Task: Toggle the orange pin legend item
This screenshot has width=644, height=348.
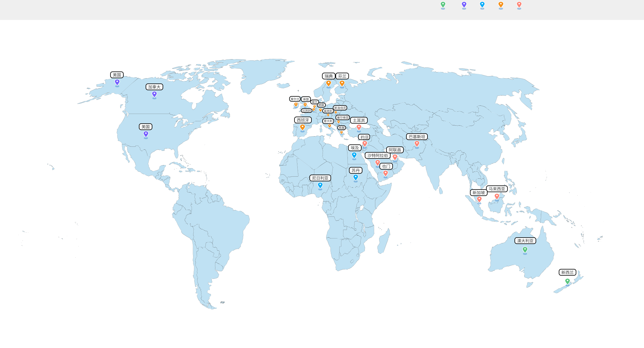Action: (501, 5)
